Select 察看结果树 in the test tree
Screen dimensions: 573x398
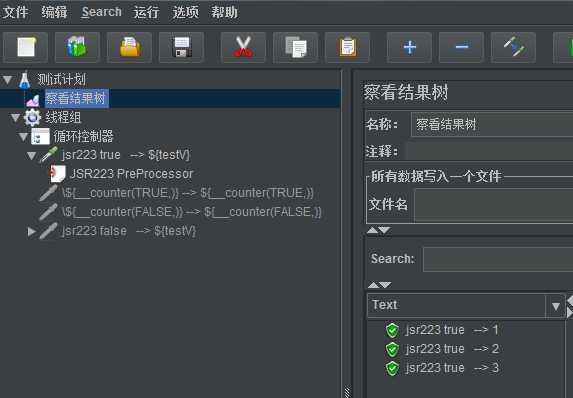(76, 98)
